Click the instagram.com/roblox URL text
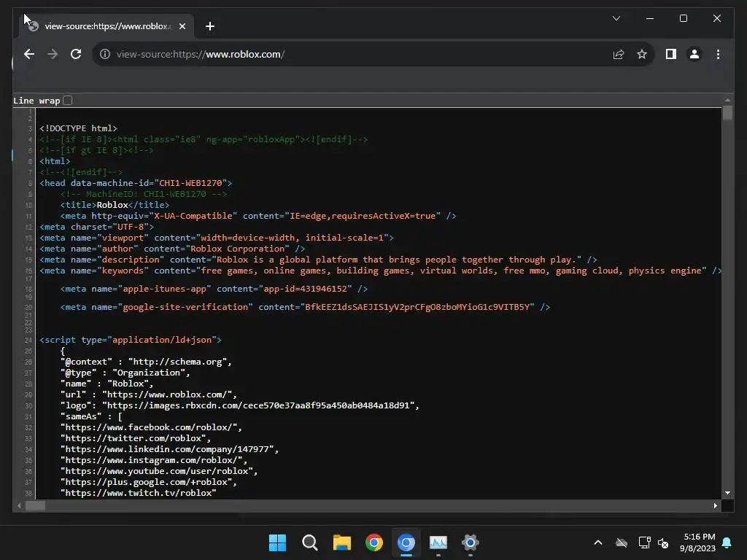Viewport: 747px width, 560px height. (x=152, y=460)
